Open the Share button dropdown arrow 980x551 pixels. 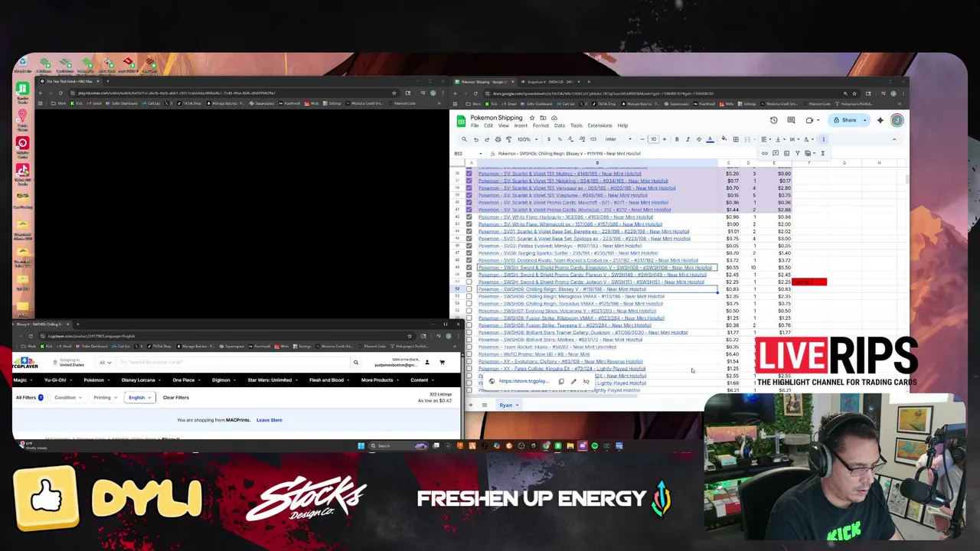865,120
